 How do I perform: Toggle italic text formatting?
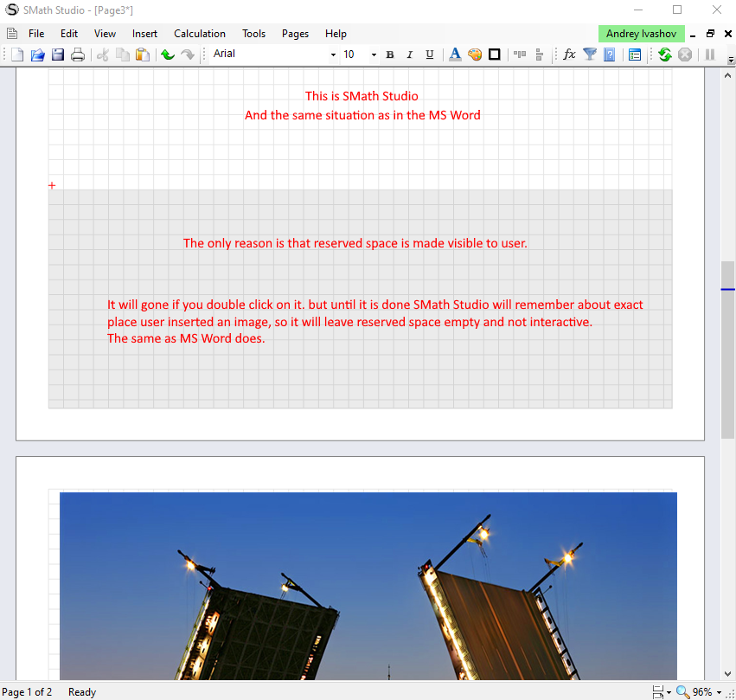[410, 55]
